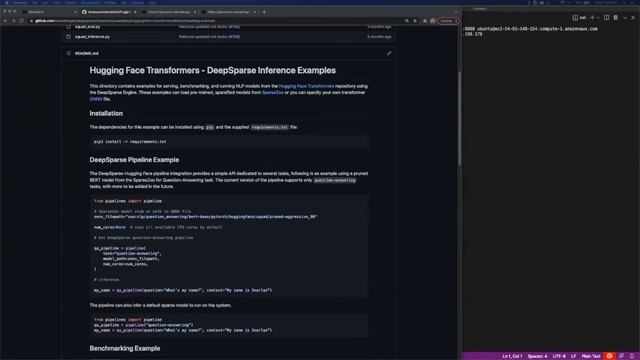This screenshot has height=360, width=640.
Task: Click the pip3 install requirements code block
Action: click(229, 142)
